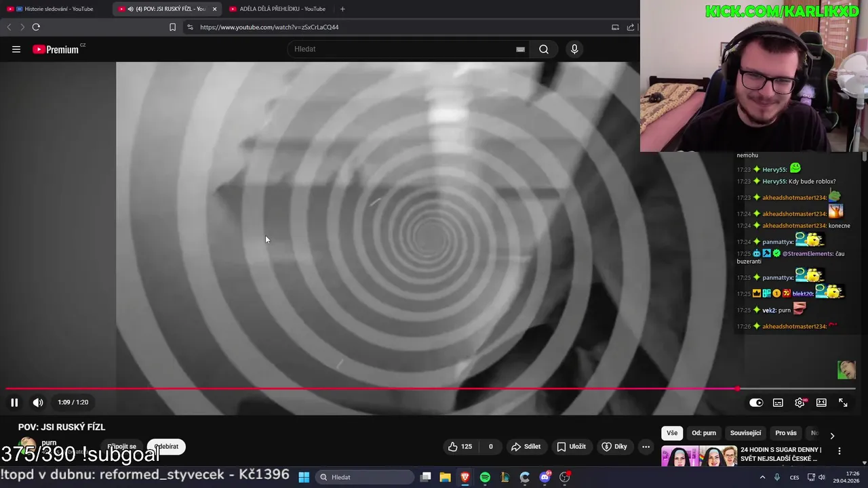This screenshot has height=488, width=868.
Task: Select the Vše filter chip
Action: (x=672, y=433)
